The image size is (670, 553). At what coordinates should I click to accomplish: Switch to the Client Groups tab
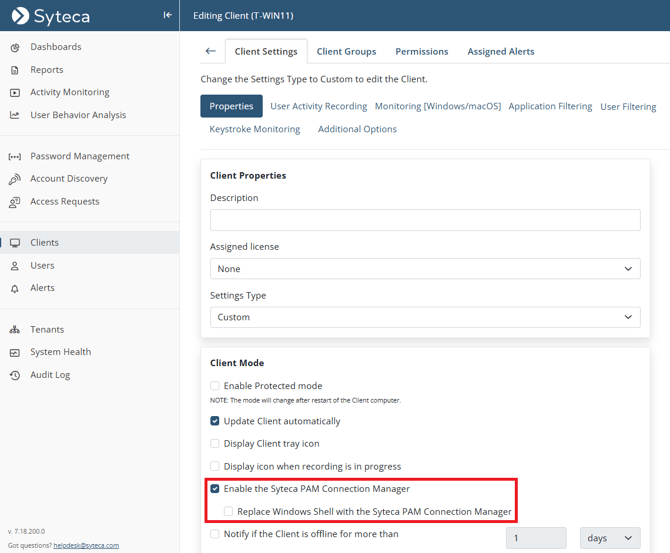click(346, 51)
